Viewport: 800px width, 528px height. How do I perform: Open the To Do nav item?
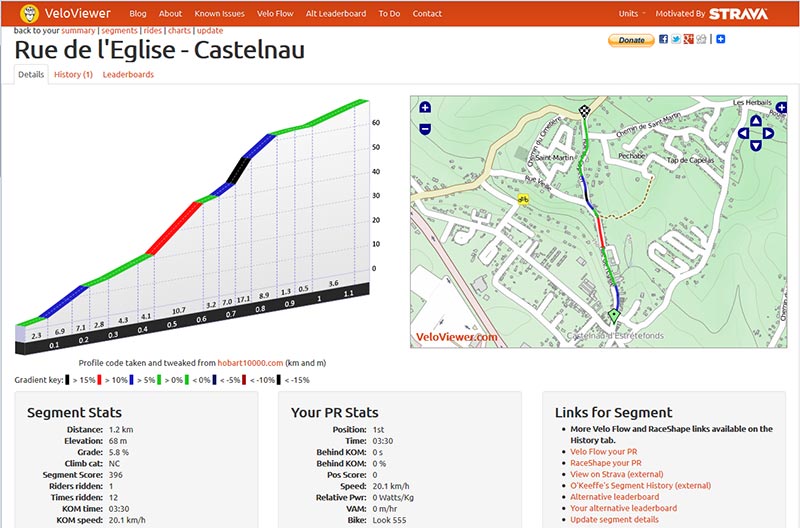pos(389,14)
